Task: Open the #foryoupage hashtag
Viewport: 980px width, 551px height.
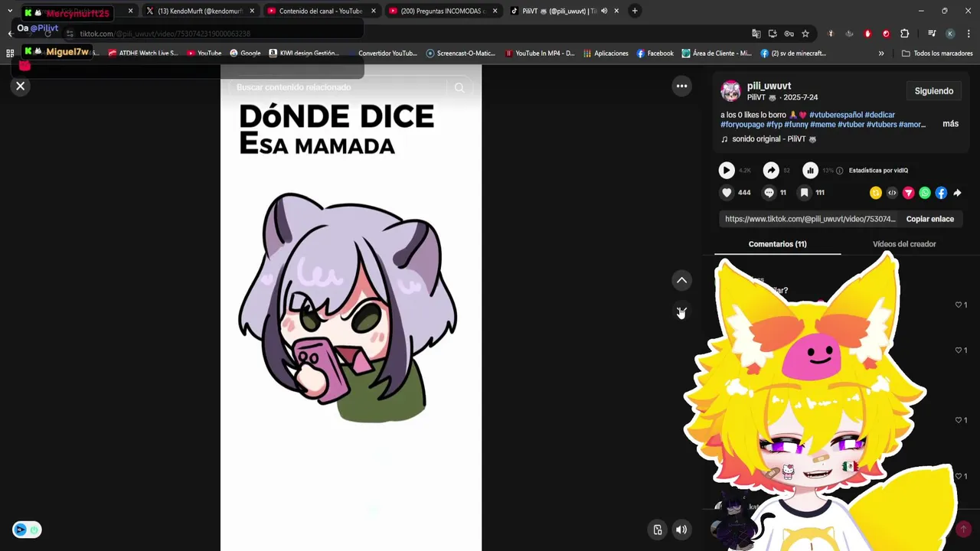Action: tap(742, 124)
